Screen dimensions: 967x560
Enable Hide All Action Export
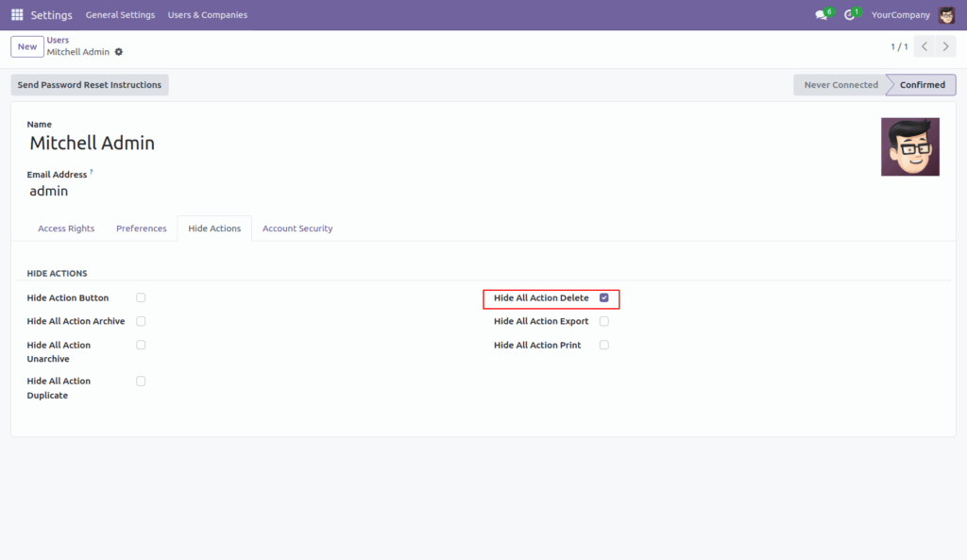pos(603,320)
